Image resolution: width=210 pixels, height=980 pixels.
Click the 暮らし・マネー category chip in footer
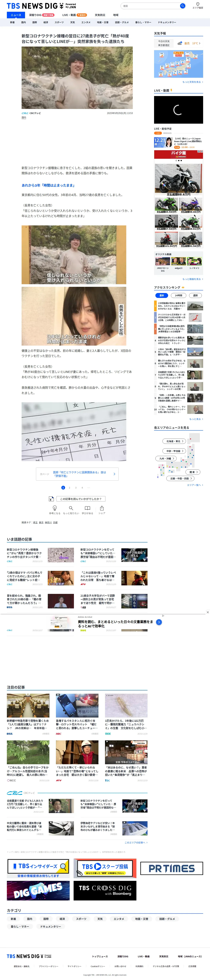pos(20,926)
